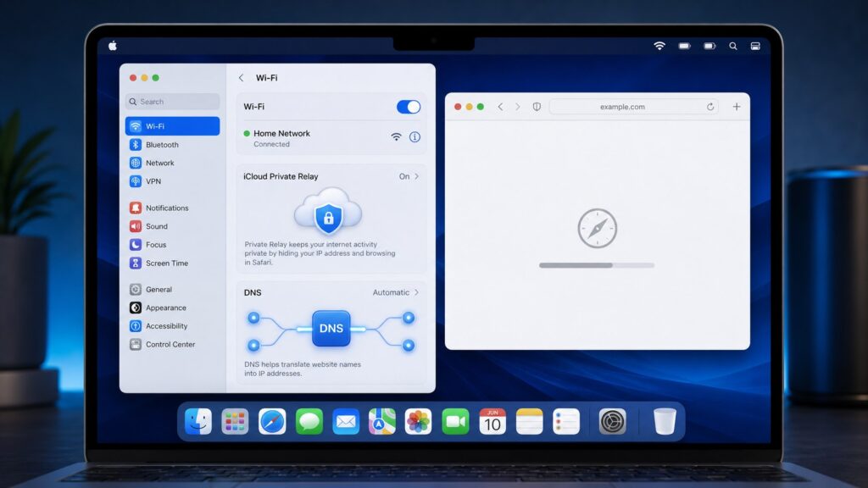Open Notes from the Dock
Viewport: 868px width, 488px height.
click(x=529, y=422)
